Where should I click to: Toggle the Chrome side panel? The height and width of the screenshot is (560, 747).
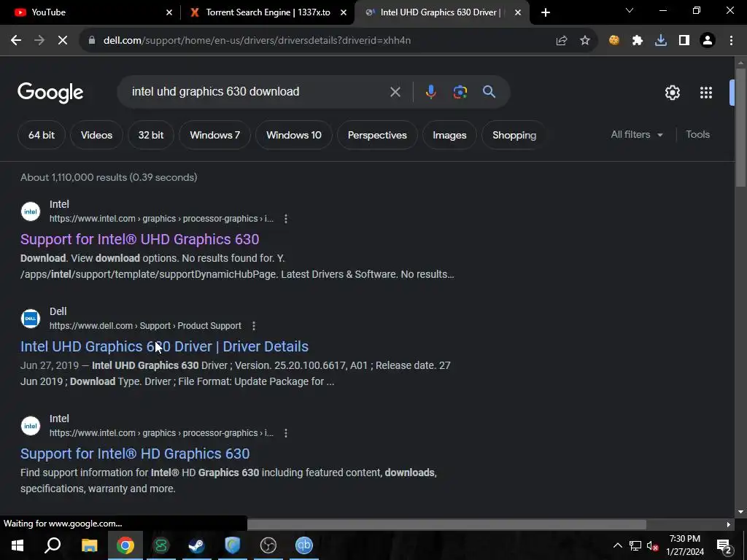(x=684, y=41)
